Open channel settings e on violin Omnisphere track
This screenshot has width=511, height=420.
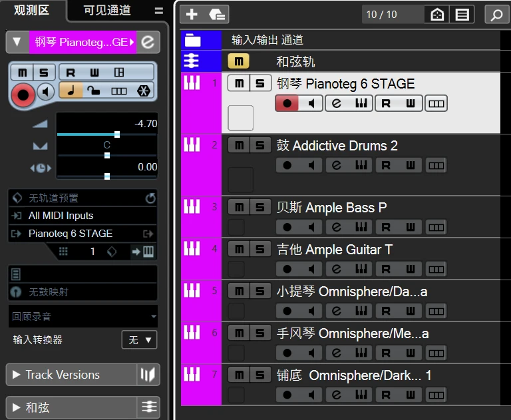click(336, 311)
